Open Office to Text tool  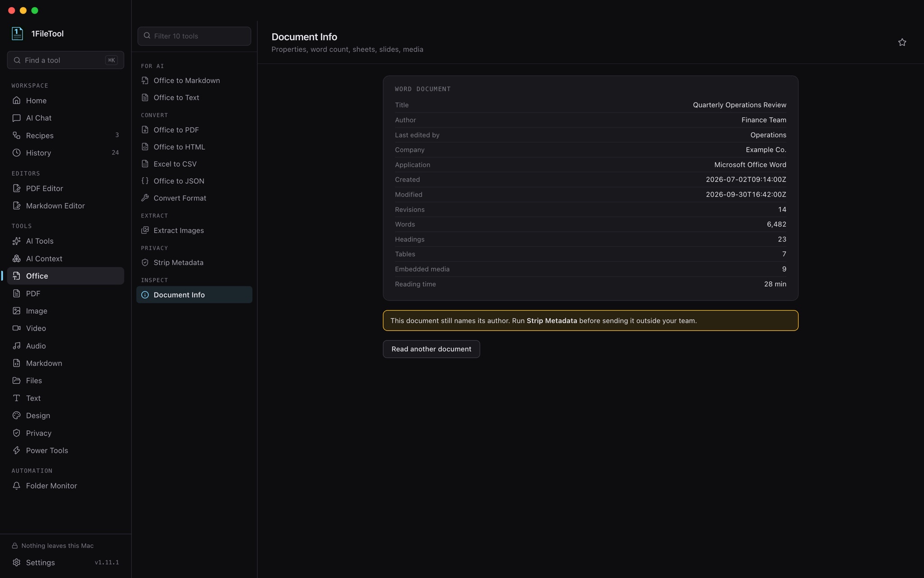point(194,98)
